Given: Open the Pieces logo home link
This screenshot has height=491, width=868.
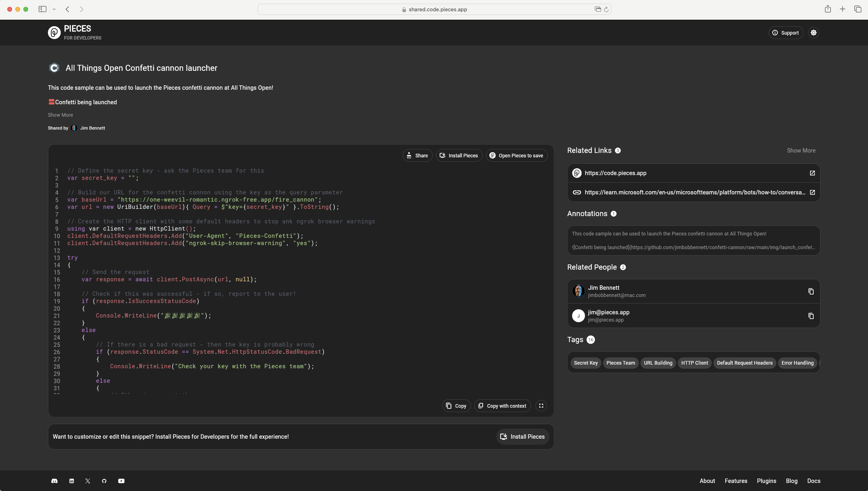Looking at the screenshot, I should coord(75,32).
